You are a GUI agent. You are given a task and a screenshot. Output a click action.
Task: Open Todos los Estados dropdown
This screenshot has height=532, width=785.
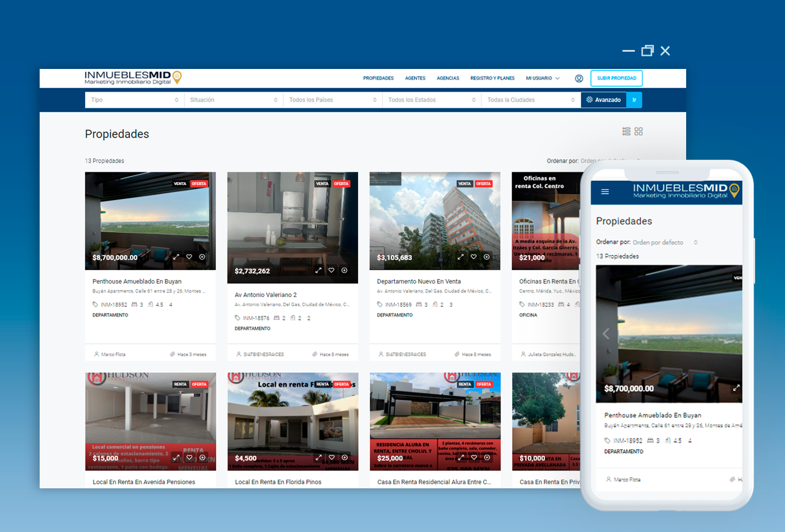432,100
